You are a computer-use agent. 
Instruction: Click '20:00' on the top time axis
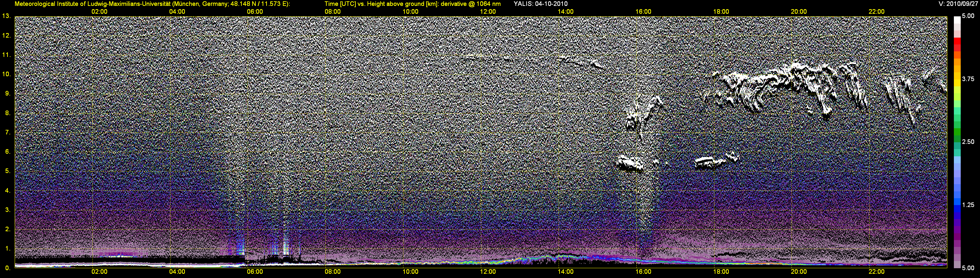coord(799,12)
